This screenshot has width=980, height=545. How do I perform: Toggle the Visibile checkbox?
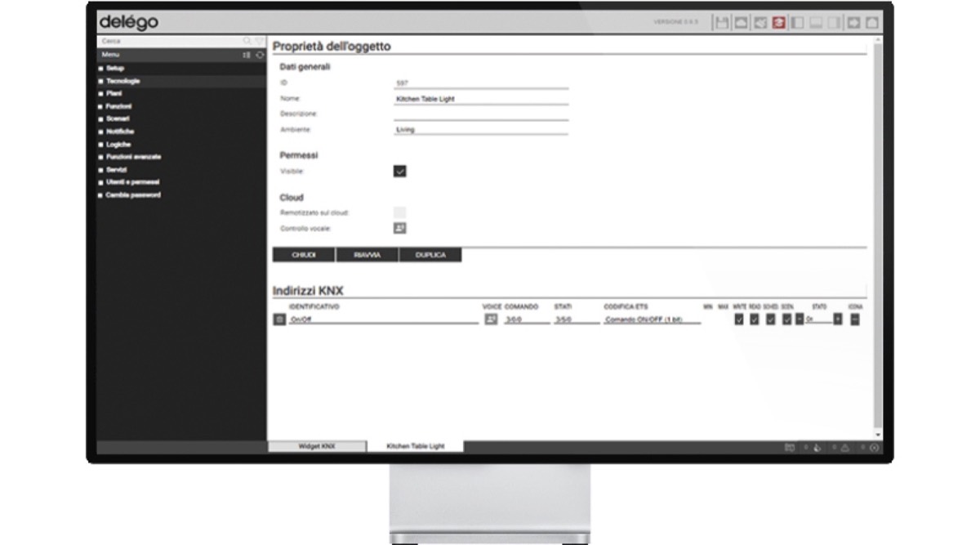(x=400, y=172)
